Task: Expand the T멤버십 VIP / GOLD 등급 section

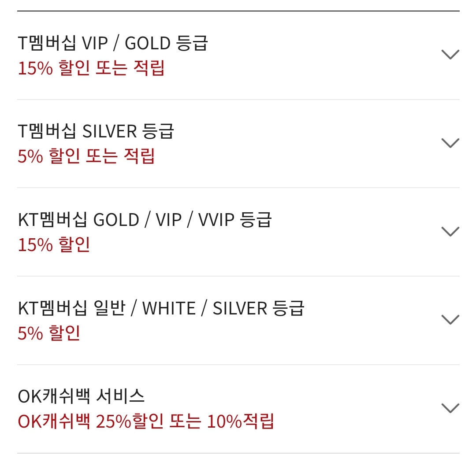Action: coord(238,54)
